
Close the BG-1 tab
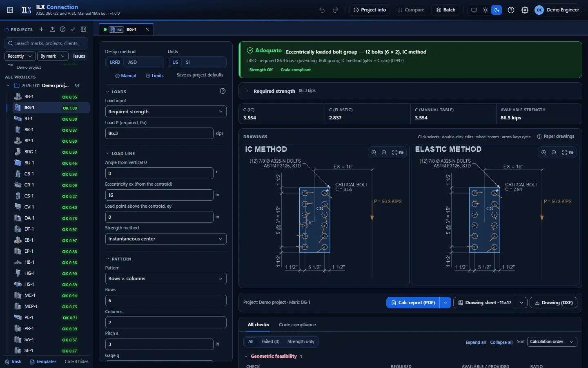[x=147, y=29]
